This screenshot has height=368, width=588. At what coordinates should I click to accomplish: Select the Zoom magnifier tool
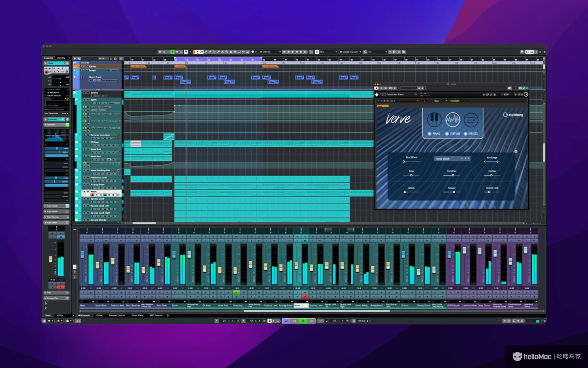226,52
